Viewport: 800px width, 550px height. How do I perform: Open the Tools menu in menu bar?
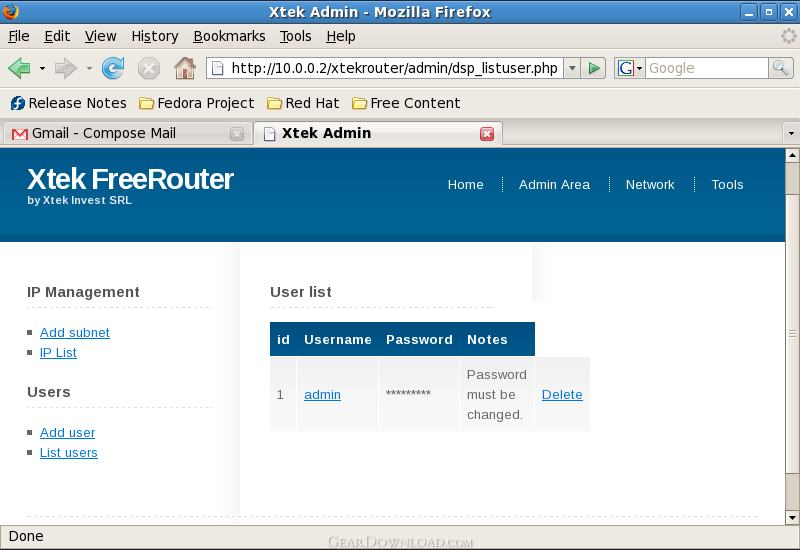click(x=295, y=36)
